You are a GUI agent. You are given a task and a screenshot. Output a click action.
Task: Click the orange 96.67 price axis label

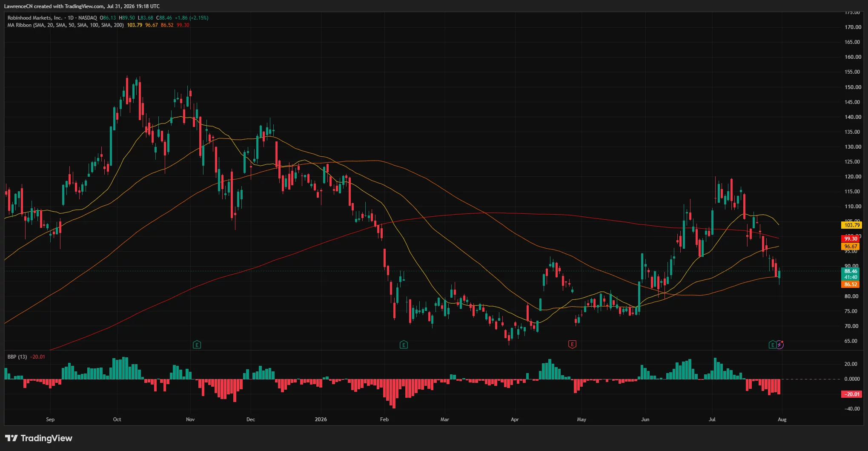[x=851, y=247]
